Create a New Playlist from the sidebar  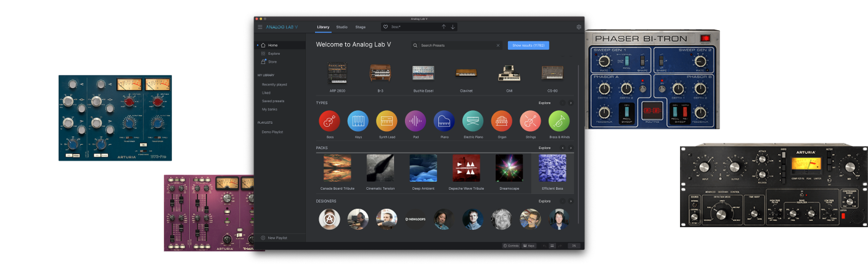tap(277, 238)
